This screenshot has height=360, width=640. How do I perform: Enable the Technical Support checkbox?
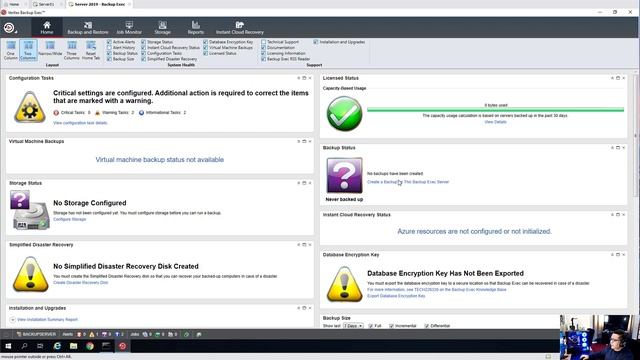point(263,42)
